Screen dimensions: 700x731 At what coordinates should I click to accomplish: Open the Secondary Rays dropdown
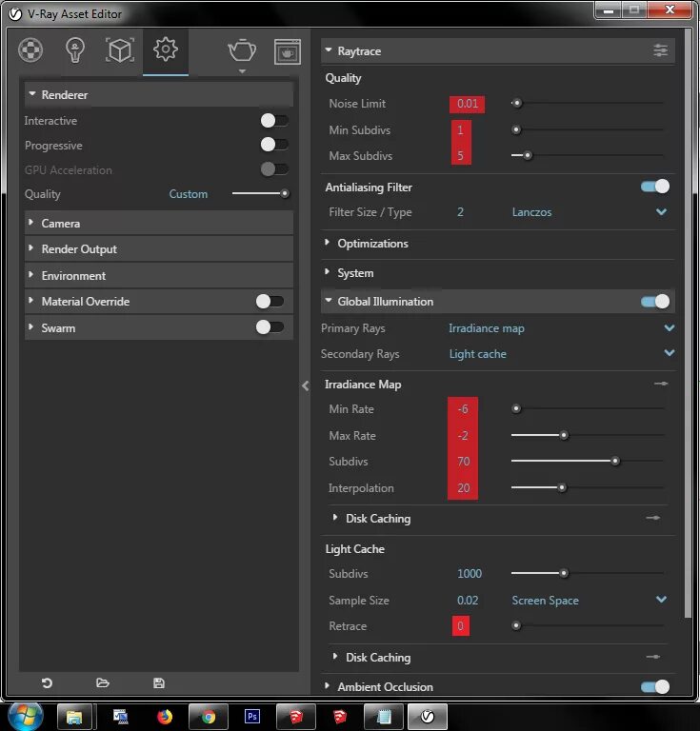tap(562, 354)
